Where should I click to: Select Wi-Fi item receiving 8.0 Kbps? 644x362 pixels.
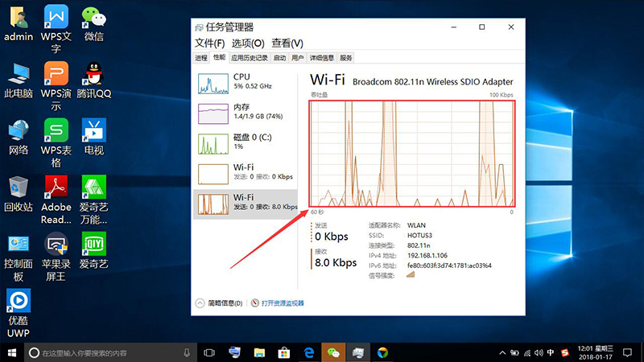[246, 204]
